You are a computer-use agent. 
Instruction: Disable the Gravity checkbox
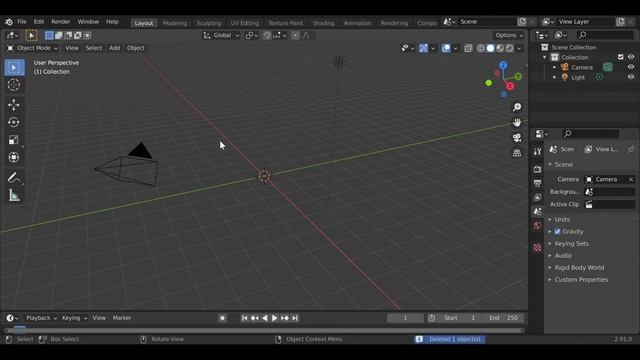pos(558,232)
